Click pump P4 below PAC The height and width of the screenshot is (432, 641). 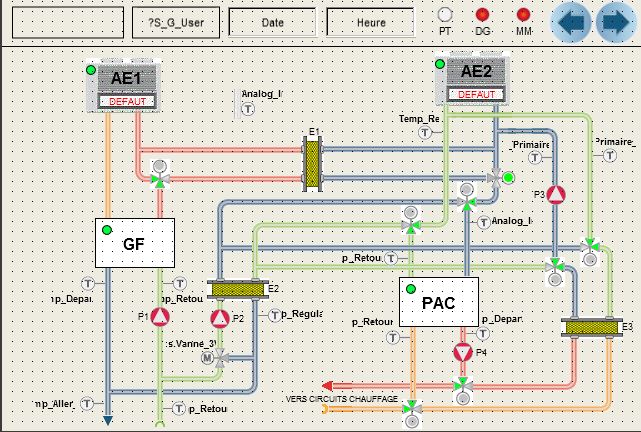click(462, 352)
